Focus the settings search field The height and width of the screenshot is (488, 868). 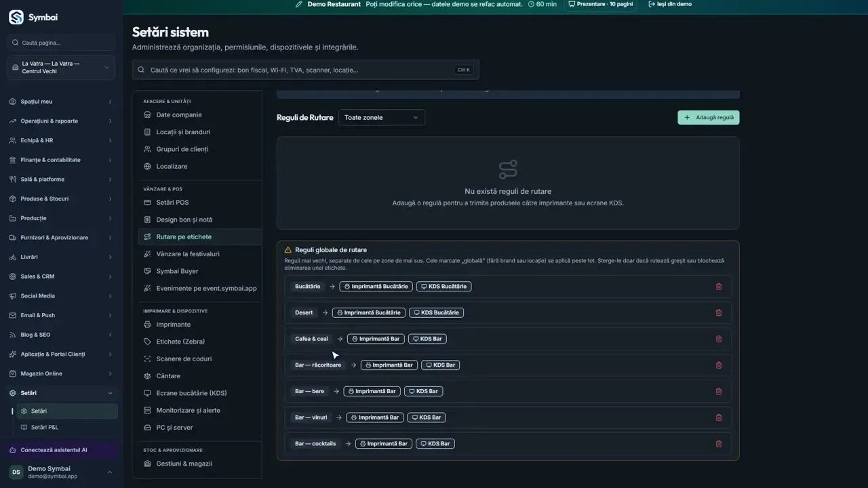(305, 70)
